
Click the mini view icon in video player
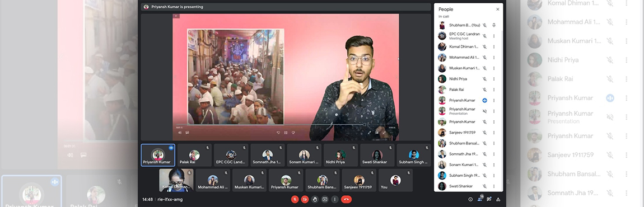377,133
